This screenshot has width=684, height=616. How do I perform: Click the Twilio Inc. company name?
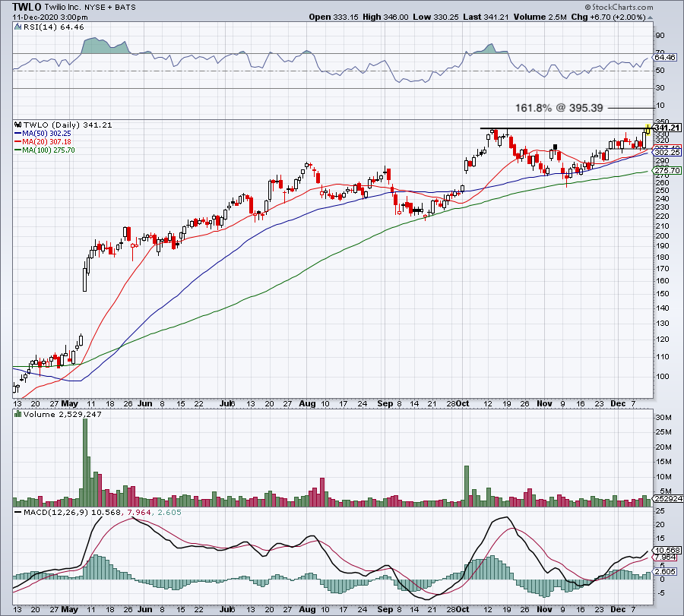62,7
